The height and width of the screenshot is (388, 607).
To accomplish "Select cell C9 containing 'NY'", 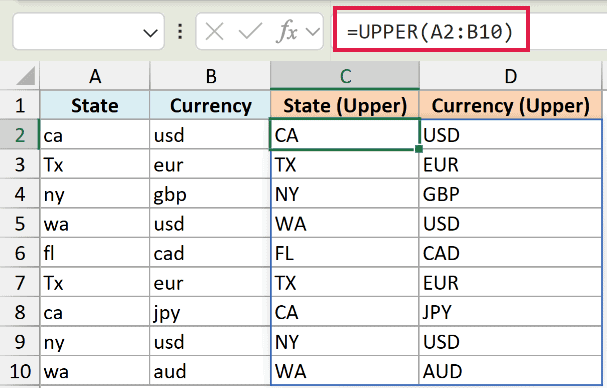I will coord(345,342).
